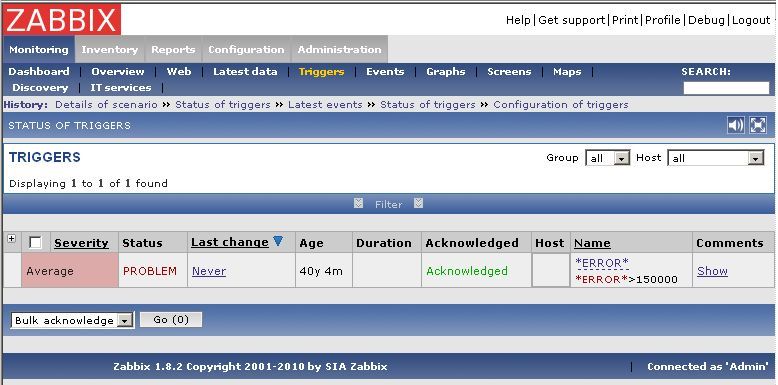This screenshot has height=385, width=778.
Task: Open the Dashboard submenu
Action: (x=39, y=71)
